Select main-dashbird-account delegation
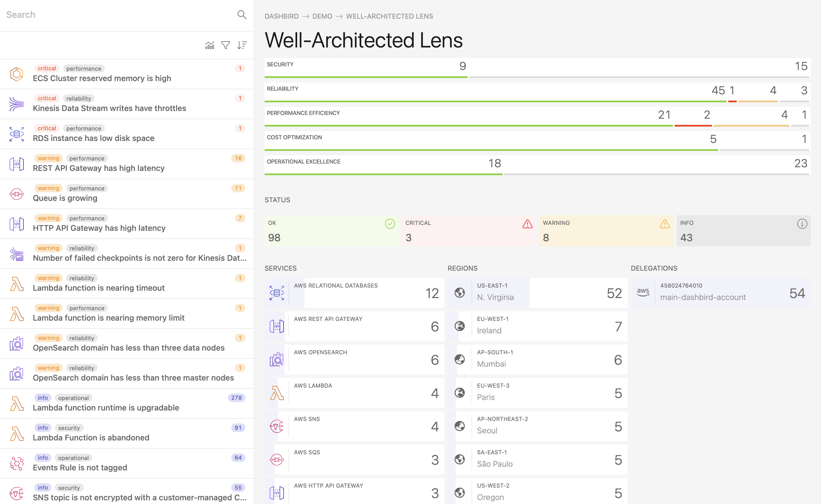821x504 pixels. (721, 293)
